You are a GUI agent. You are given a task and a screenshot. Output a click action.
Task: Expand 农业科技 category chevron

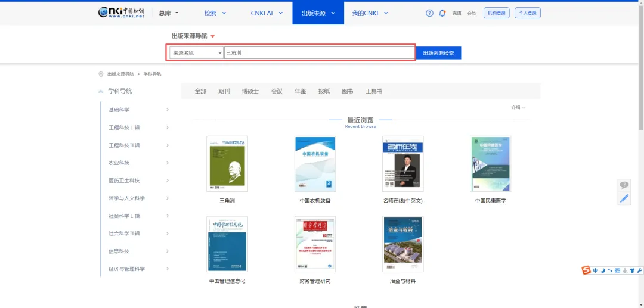point(168,163)
